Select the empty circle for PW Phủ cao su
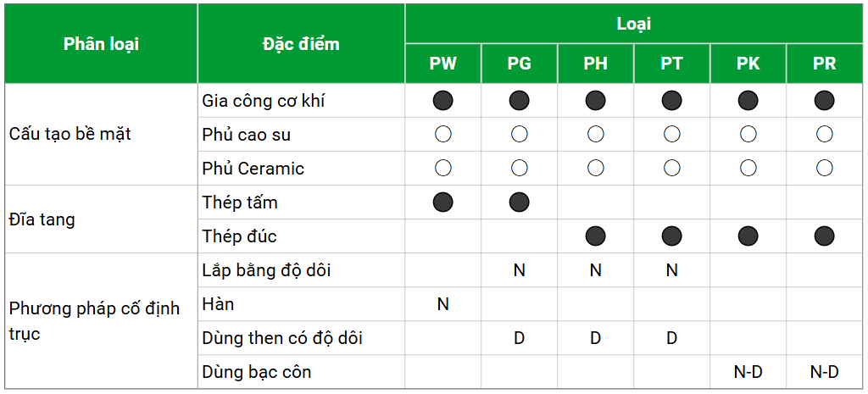868x394 pixels. (442, 134)
